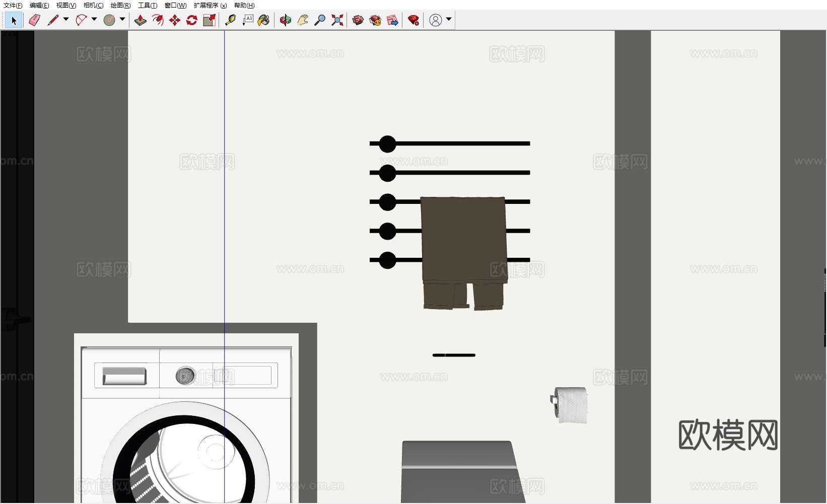
Task: Open the Extension Manager ruby icon
Action: pos(413,20)
